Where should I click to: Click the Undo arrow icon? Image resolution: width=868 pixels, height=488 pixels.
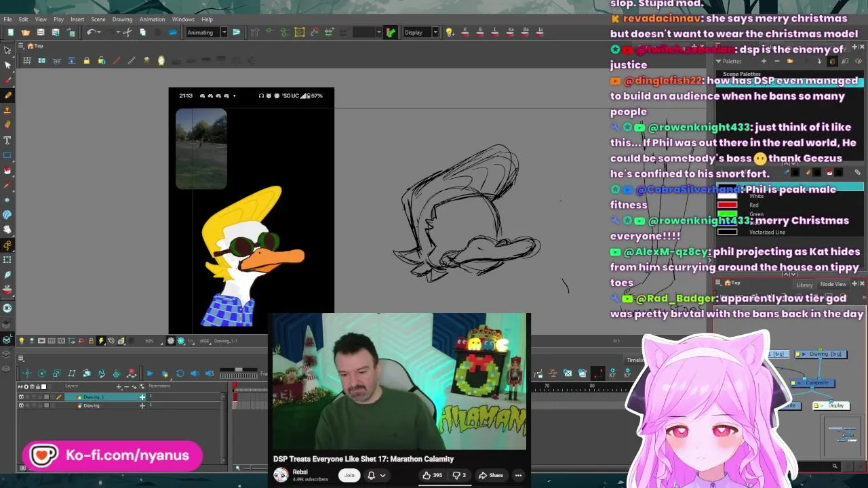[90, 33]
